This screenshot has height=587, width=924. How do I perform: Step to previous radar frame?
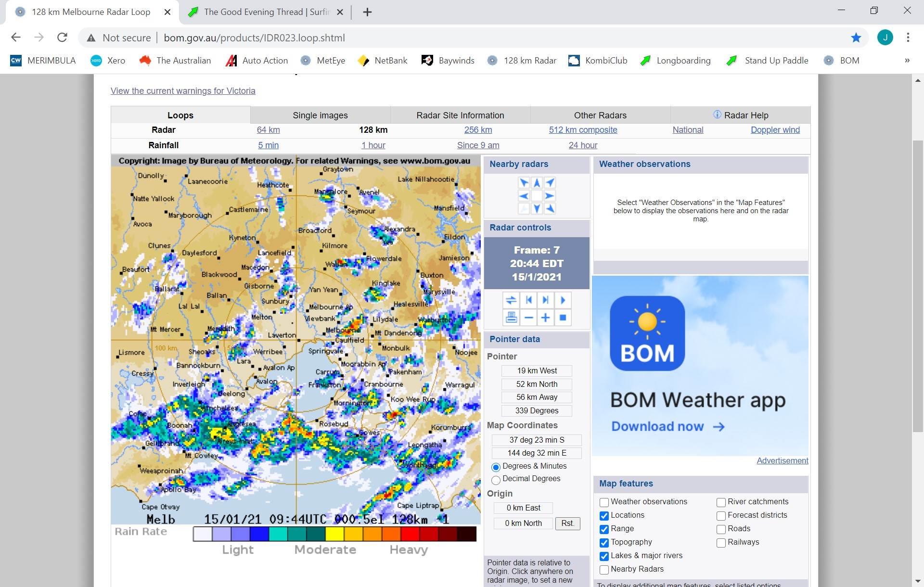click(528, 300)
